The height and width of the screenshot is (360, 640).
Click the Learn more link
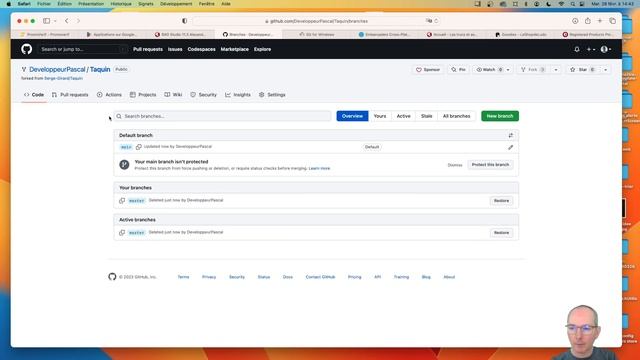(319, 168)
